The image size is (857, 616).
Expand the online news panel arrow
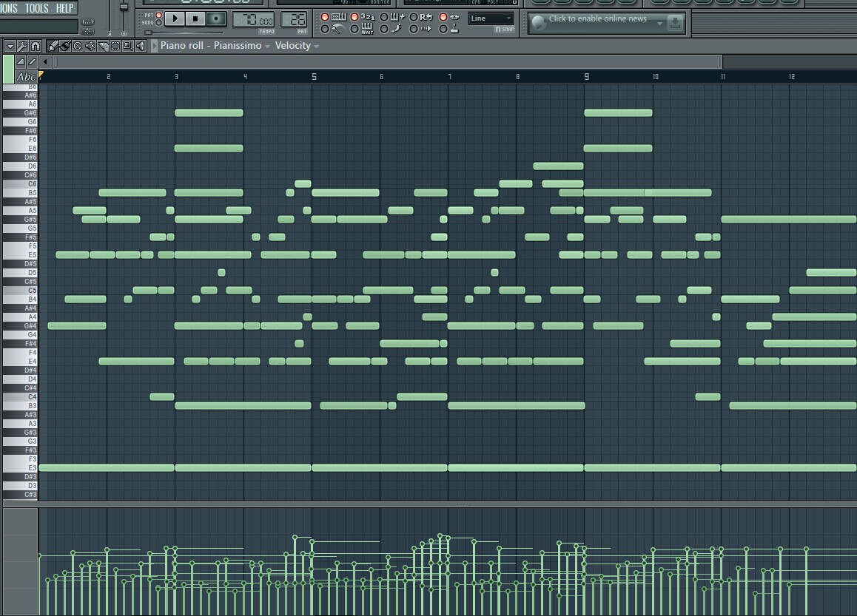[x=659, y=23]
